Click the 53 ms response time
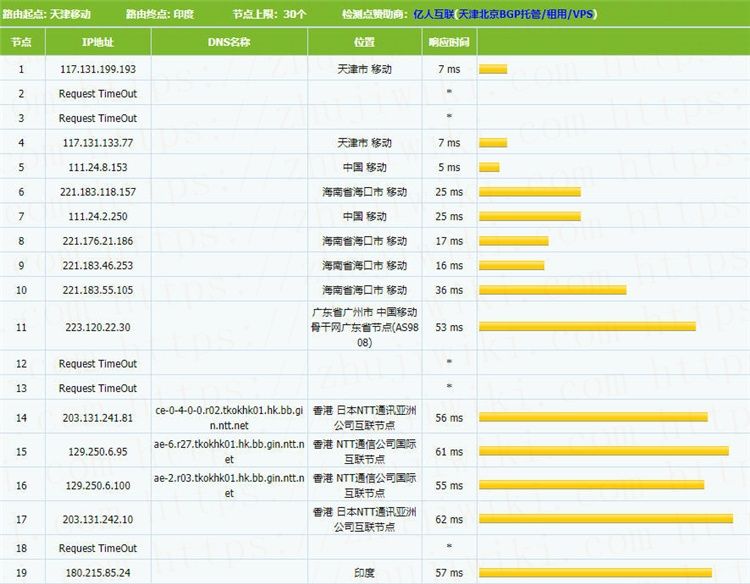The image size is (750, 584). 449,327
